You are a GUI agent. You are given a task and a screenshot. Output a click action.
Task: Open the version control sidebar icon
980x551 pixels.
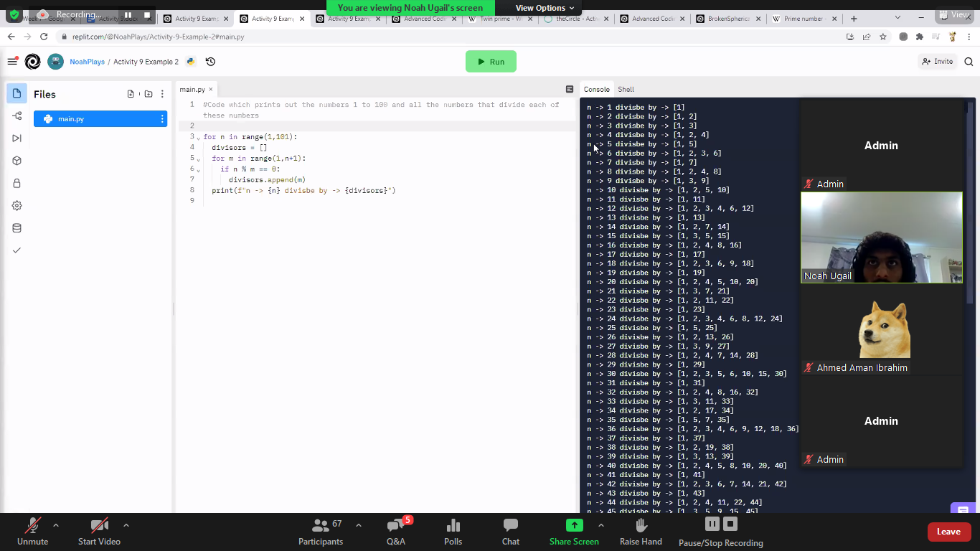click(17, 116)
